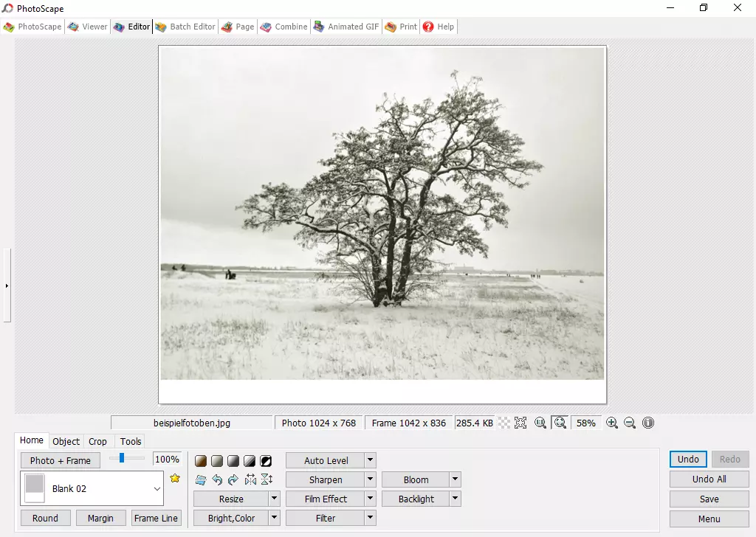The width and height of the screenshot is (756, 537).
Task: Click the 58% zoom level field
Action: (585, 423)
